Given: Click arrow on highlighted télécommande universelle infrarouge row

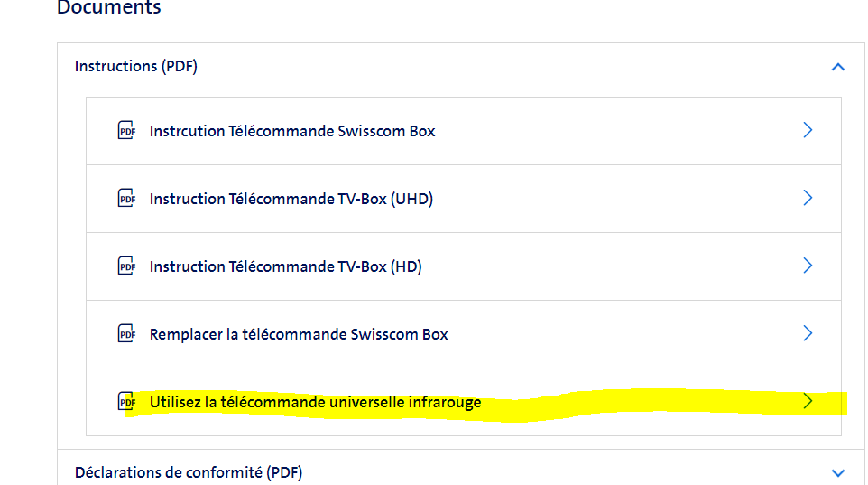Looking at the screenshot, I should coord(808,401).
